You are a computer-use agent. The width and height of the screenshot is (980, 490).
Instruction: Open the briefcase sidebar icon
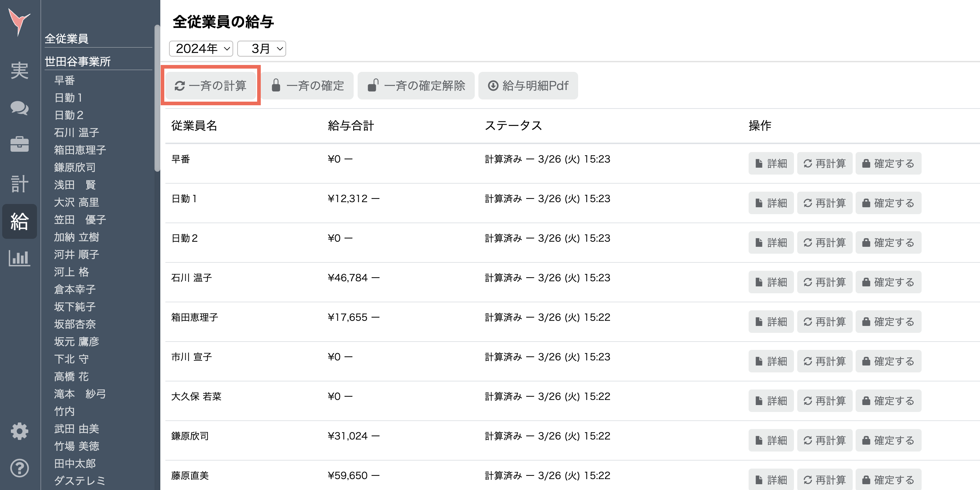tap(19, 144)
